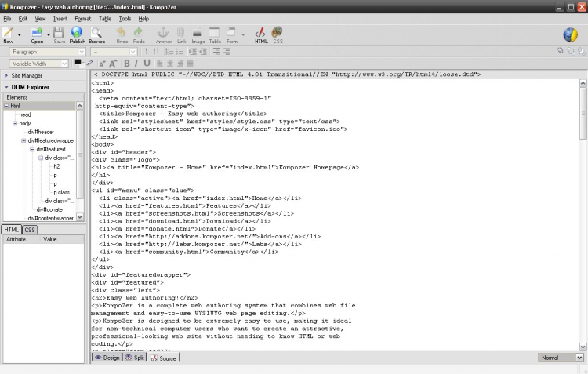Switch to the Design view tab
The width and height of the screenshot is (588, 374).
[107, 358]
